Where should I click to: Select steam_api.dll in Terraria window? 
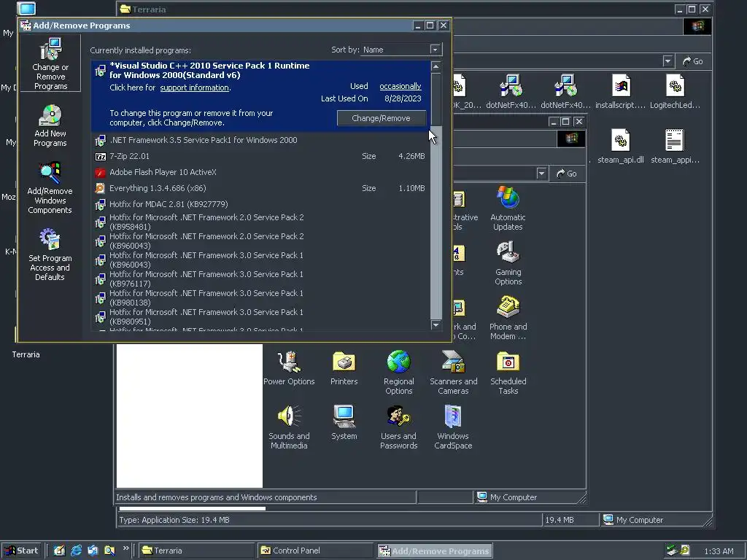[621, 147]
